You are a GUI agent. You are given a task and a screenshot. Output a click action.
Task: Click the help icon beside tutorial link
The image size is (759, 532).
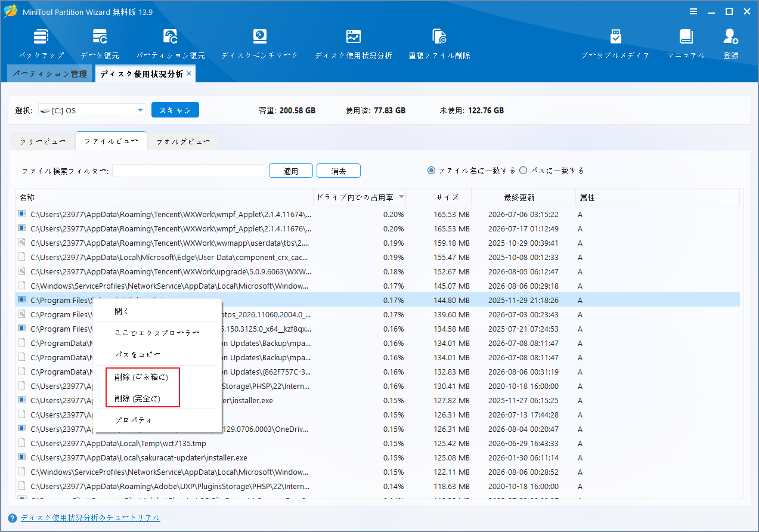click(13, 518)
